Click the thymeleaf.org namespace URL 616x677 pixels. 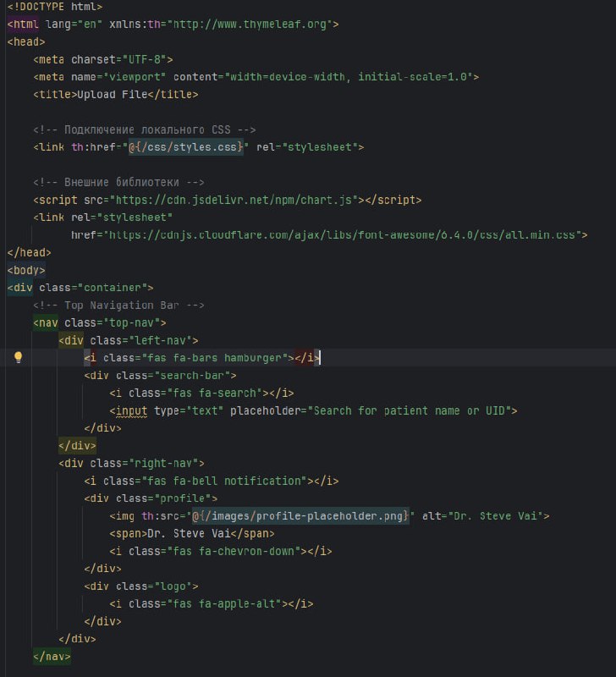(x=252, y=25)
